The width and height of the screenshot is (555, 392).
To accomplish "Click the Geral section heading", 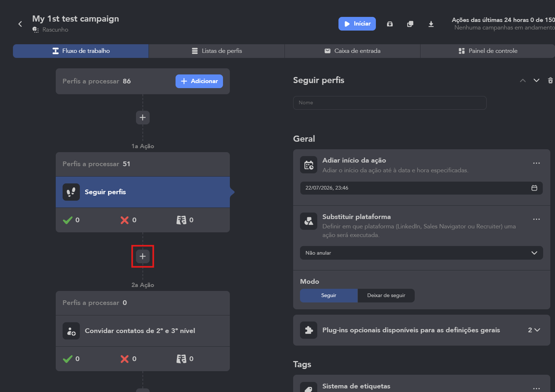I will pyautogui.click(x=304, y=139).
